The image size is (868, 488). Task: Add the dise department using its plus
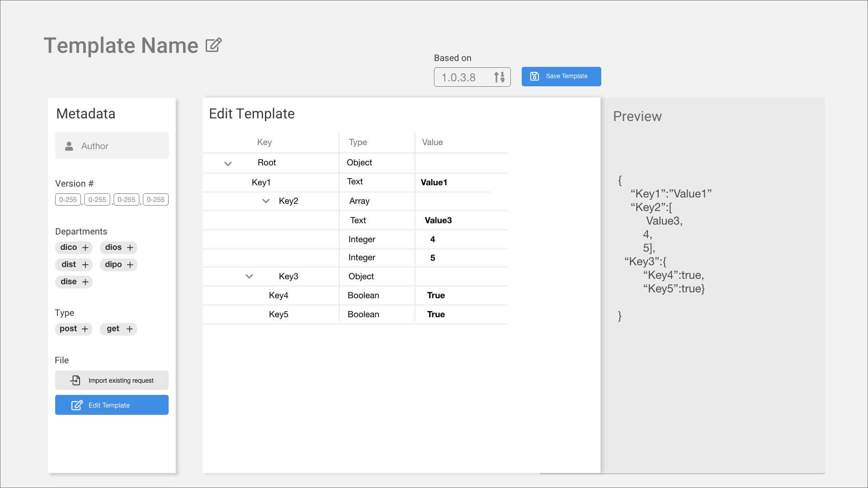[85, 282]
